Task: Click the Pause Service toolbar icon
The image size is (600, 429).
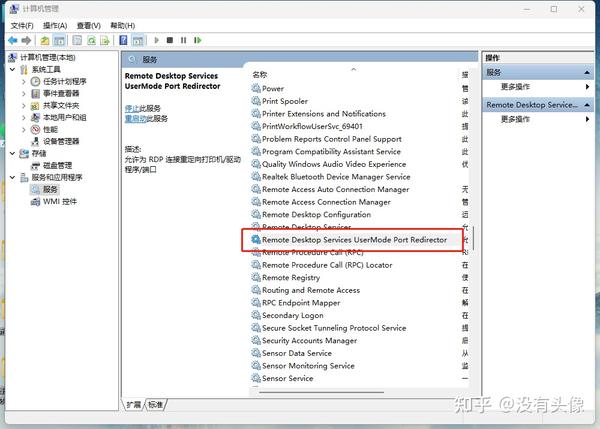Action: pyautogui.click(x=184, y=40)
